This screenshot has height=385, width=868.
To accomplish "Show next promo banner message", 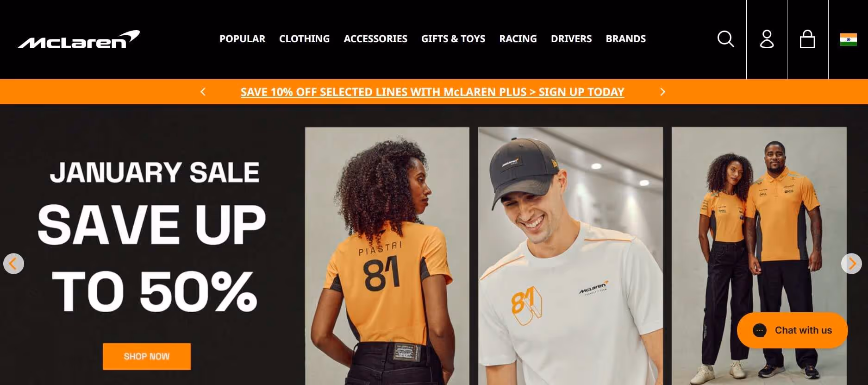I will tap(662, 92).
